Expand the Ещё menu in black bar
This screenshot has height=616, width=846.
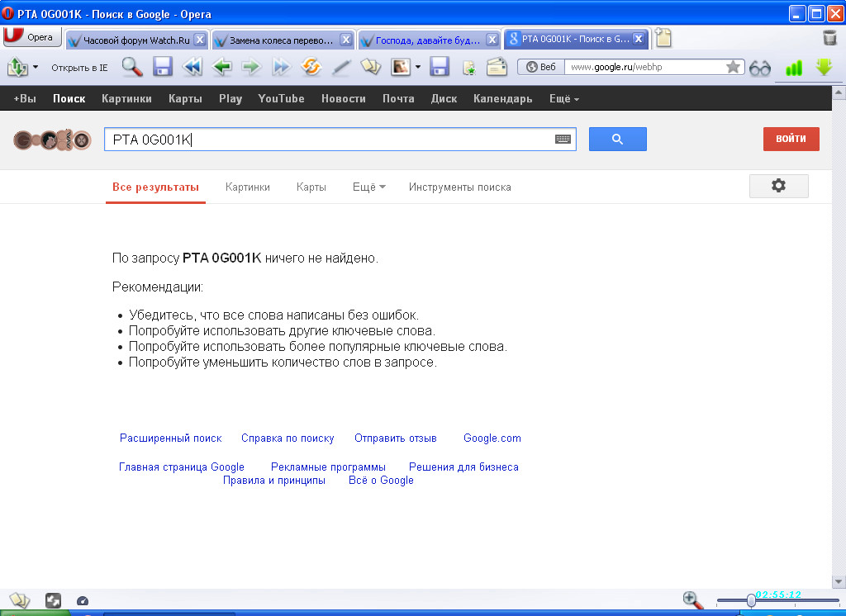563,99
